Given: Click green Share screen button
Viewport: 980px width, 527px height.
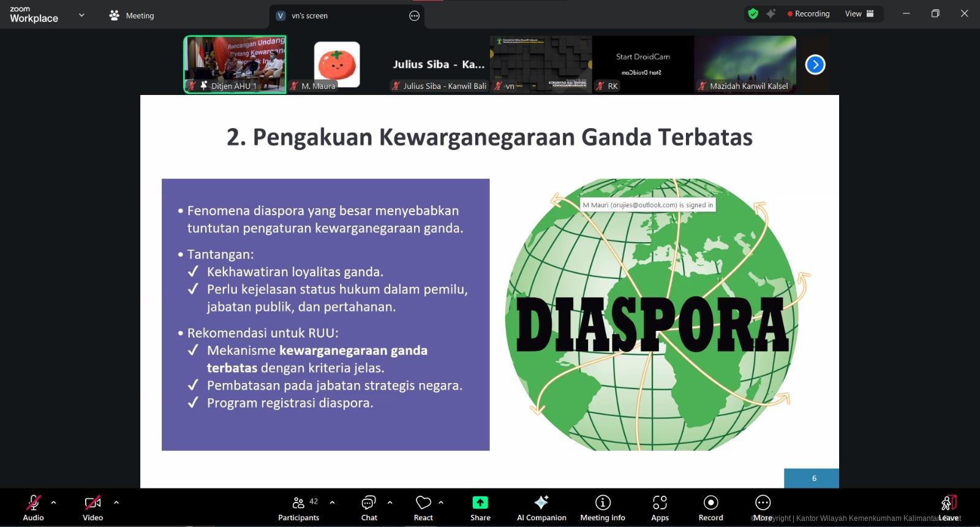Looking at the screenshot, I should pos(480,508).
